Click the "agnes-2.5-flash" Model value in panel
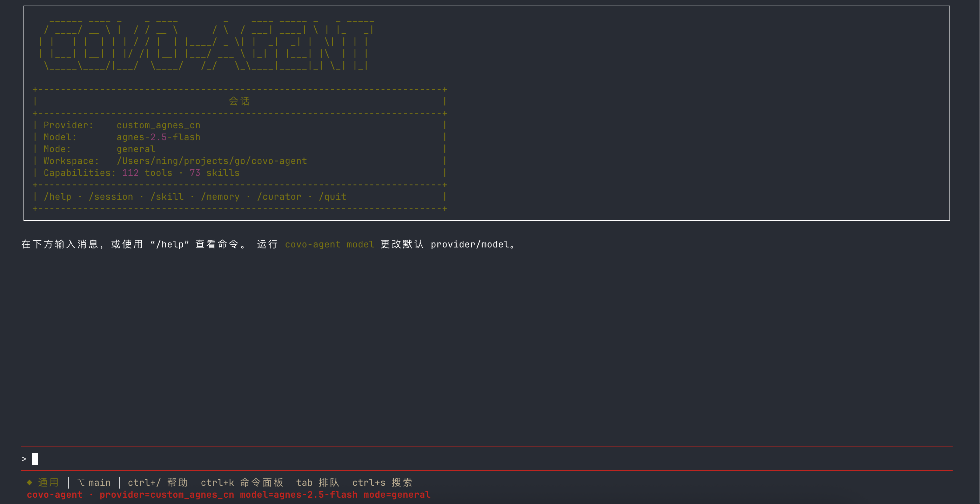This screenshot has width=980, height=504. 159,137
